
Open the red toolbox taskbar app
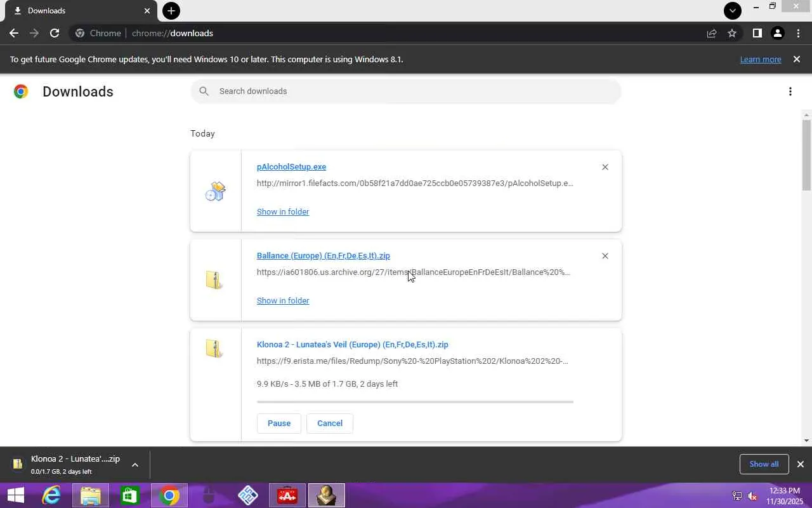(x=287, y=495)
